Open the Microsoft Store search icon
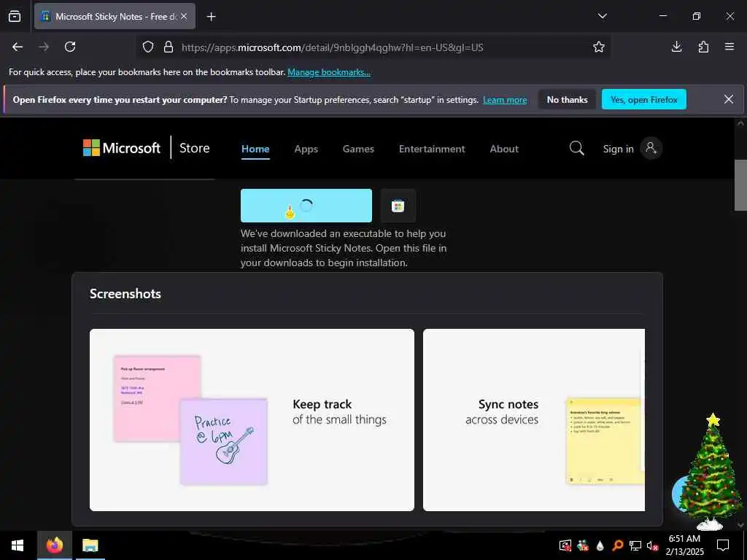This screenshot has height=560, width=747. [576, 148]
